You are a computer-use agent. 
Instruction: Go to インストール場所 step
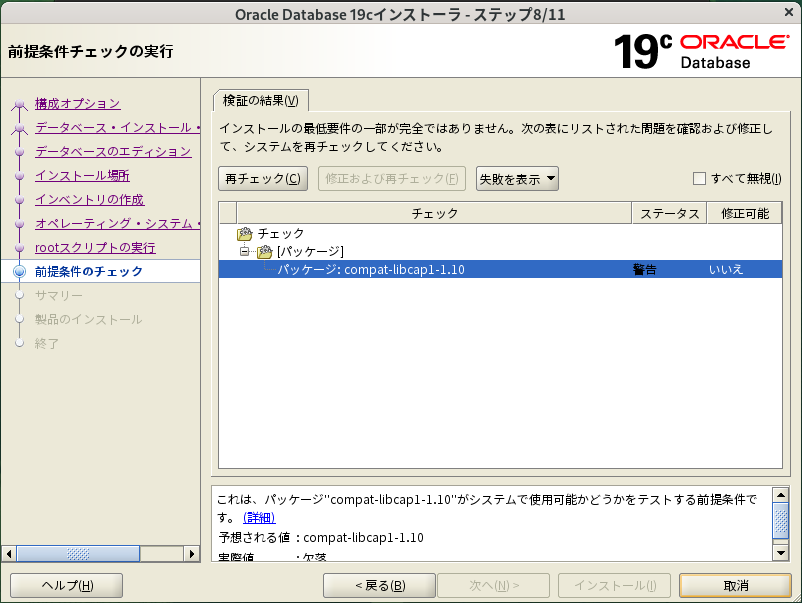coord(82,176)
